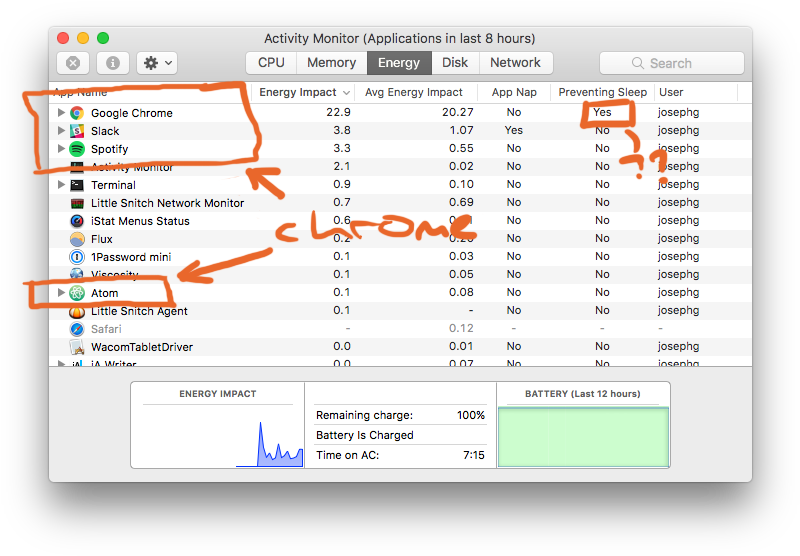Click the Google Chrome app icon

(77, 113)
